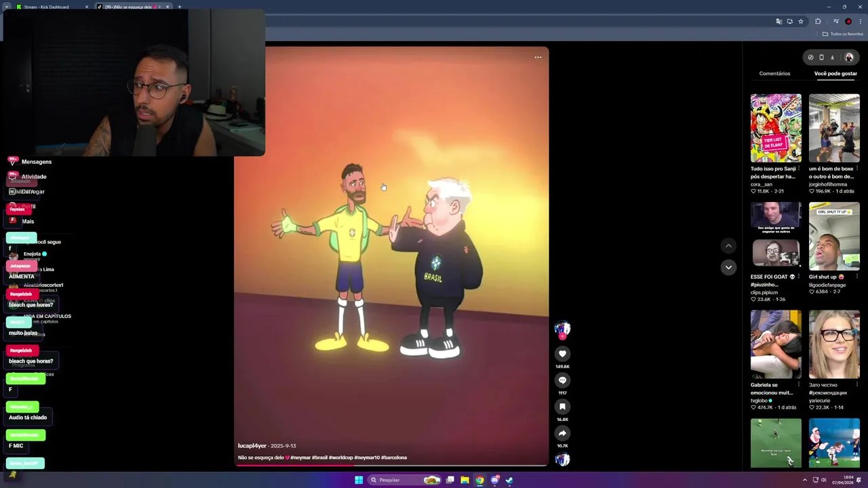Open a new Chrome tab
868x488 pixels.
click(179, 7)
